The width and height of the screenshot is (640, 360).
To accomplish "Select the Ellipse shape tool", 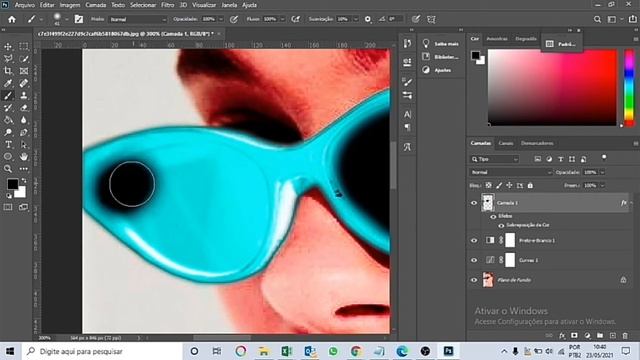I will [x=8, y=156].
